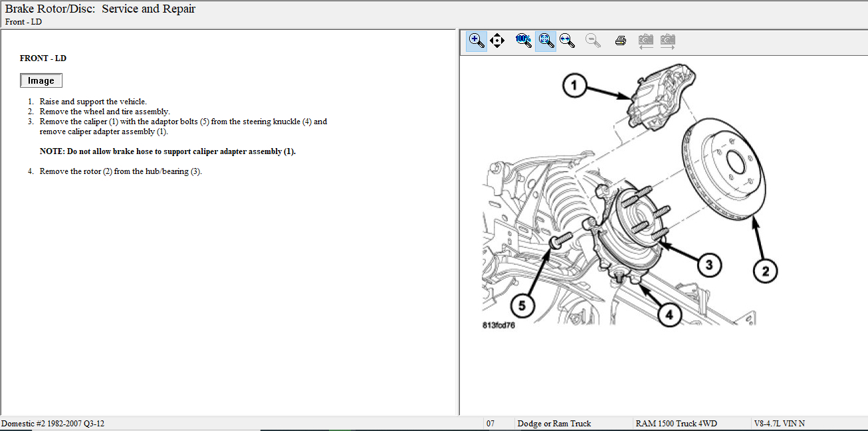Click "Dodge or Ram Truck" in status bar
868x431 pixels.
(554, 424)
